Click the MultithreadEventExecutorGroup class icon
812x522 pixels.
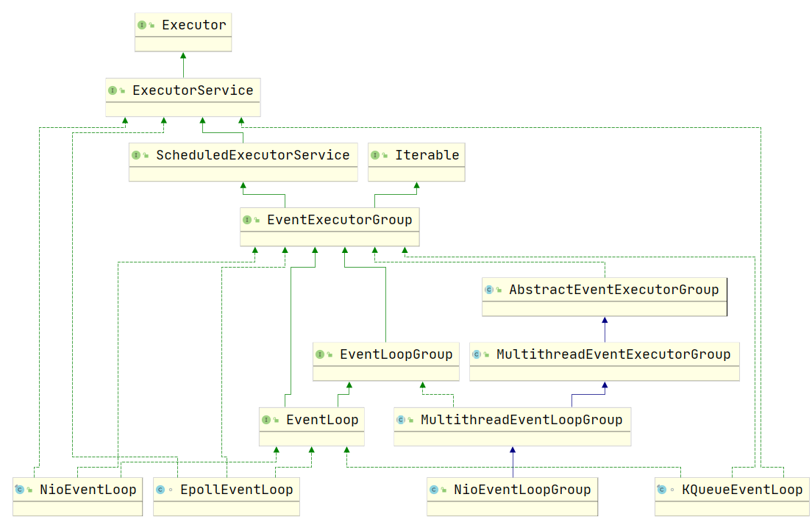pyautogui.click(x=477, y=354)
